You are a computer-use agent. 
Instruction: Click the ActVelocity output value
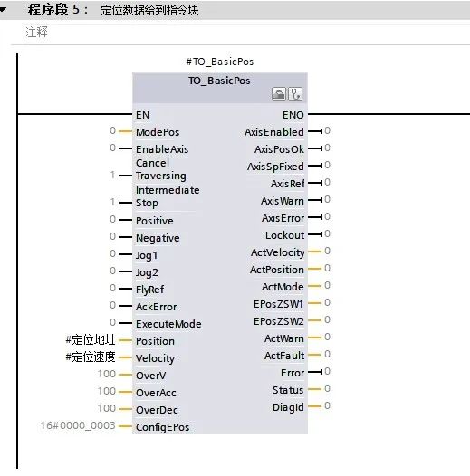point(327,251)
